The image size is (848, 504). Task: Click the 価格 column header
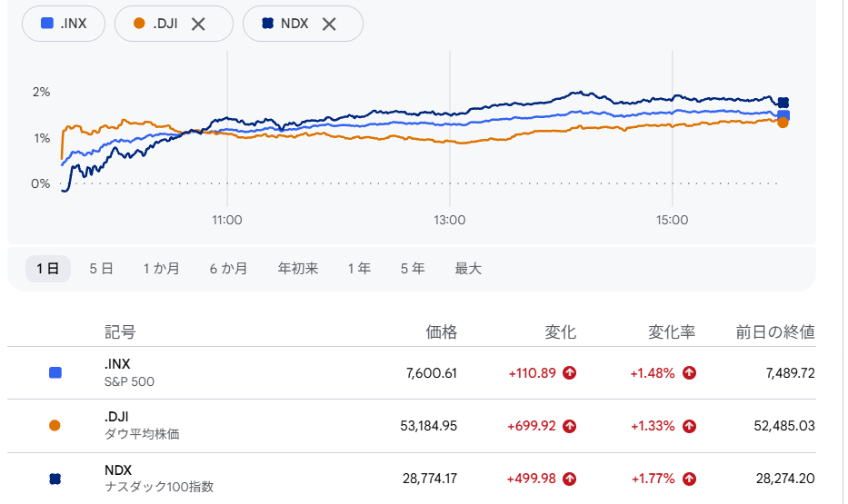442,331
